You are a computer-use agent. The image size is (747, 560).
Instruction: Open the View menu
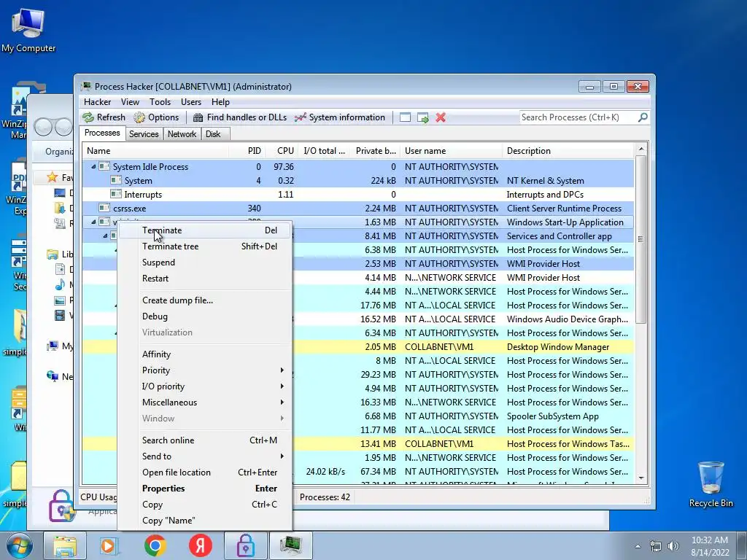pyautogui.click(x=130, y=102)
